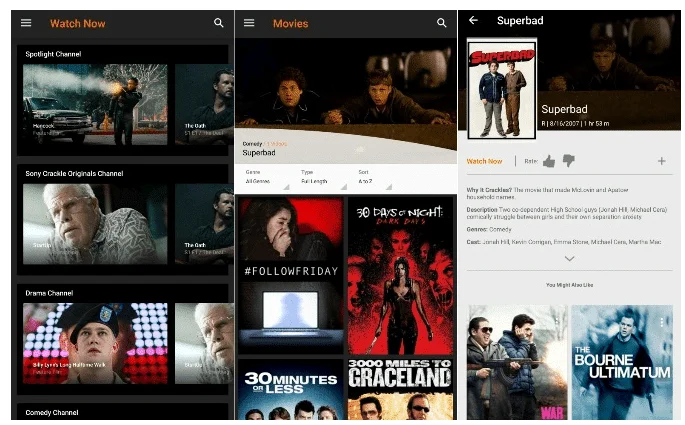Add Superbad to watchlist with plus icon

click(661, 161)
